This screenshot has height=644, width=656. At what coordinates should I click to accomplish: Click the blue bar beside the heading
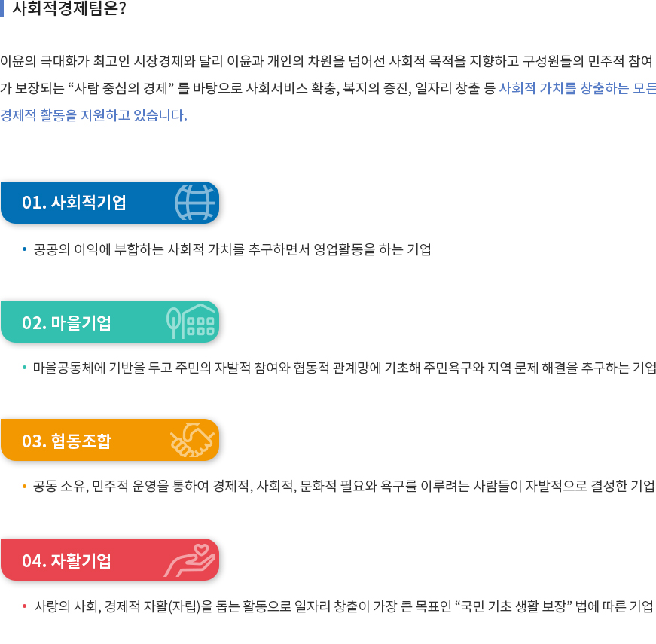pyautogui.click(x=2, y=8)
